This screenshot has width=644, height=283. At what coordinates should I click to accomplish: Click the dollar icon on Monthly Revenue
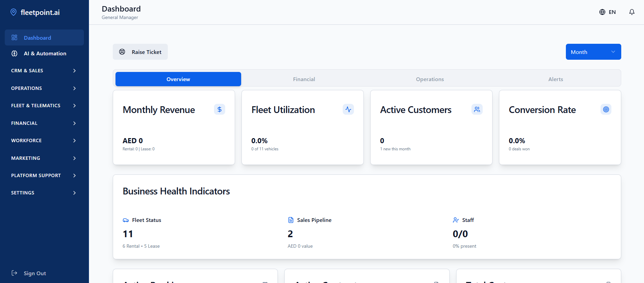click(219, 109)
